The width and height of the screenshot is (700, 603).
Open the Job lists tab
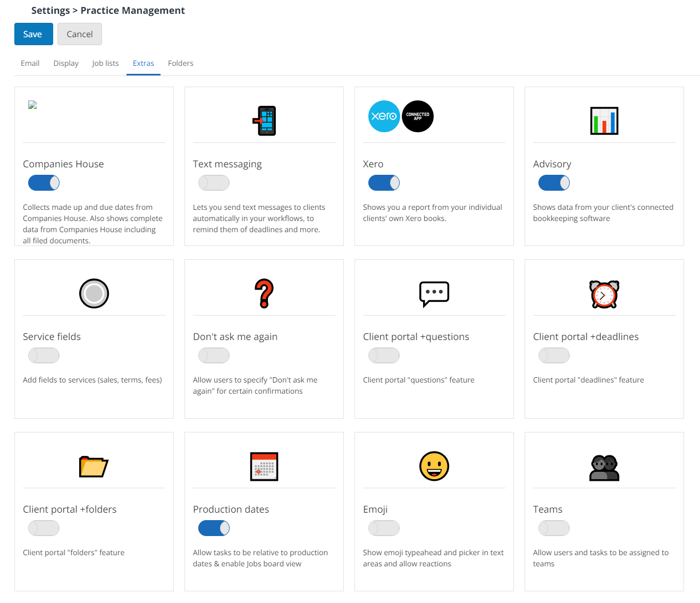tap(105, 63)
